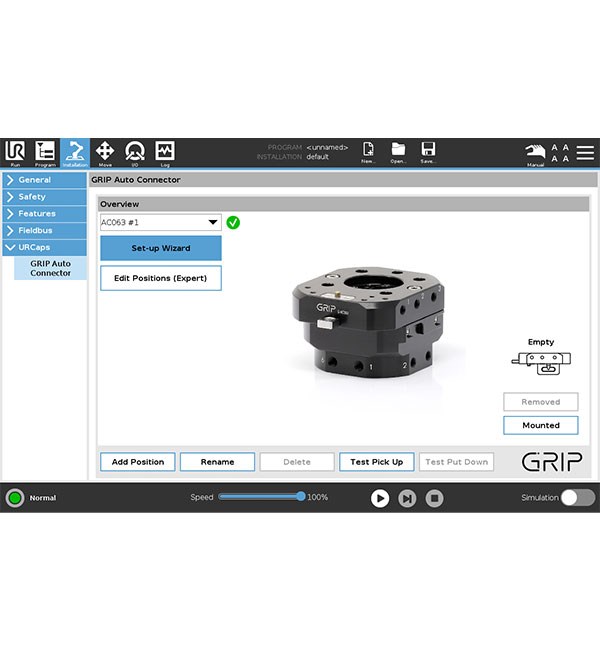Click the Stop playback button
This screenshot has width=600, height=650.
(435, 498)
